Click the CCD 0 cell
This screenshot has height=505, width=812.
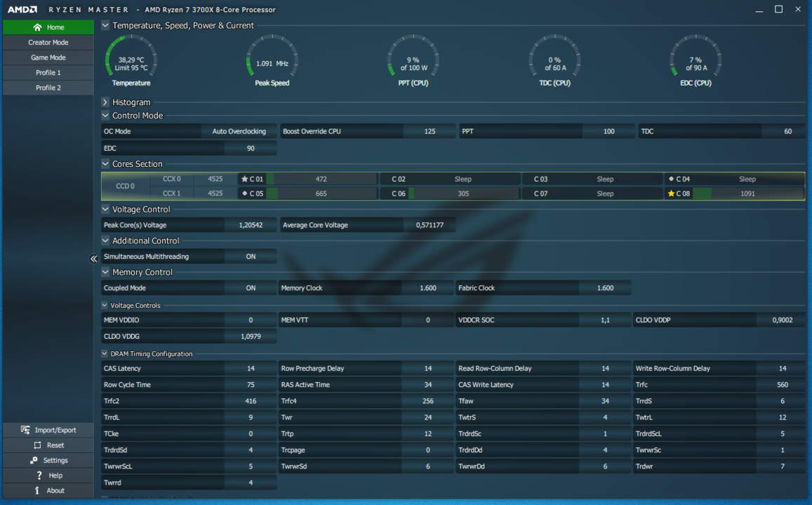pyautogui.click(x=126, y=187)
